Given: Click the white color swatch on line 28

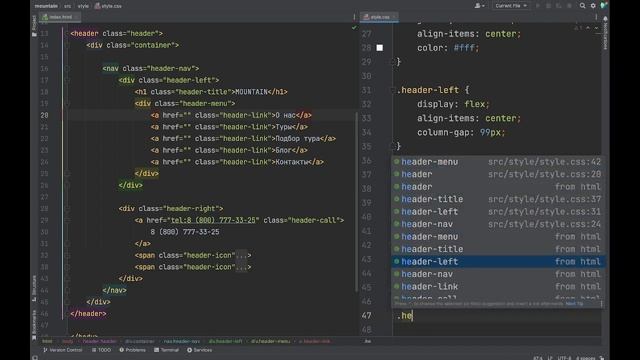Looking at the screenshot, I should click(380, 48).
